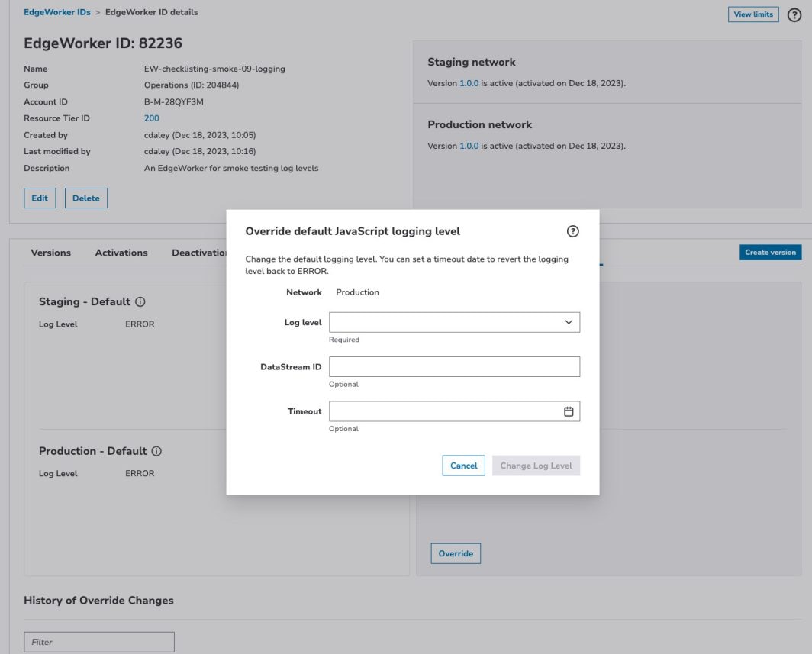Click the Create version button
This screenshot has width=812, height=654.
click(x=770, y=253)
